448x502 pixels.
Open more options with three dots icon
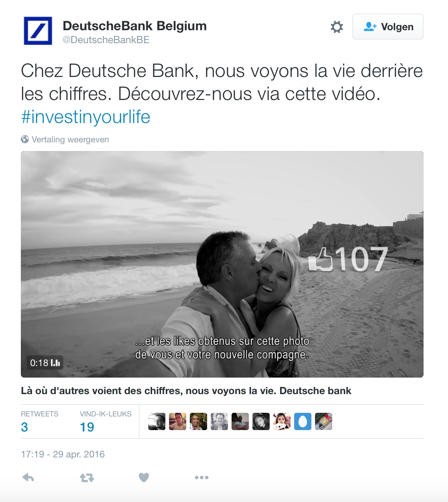coord(201,478)
